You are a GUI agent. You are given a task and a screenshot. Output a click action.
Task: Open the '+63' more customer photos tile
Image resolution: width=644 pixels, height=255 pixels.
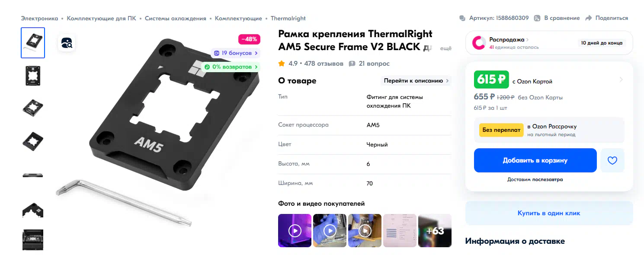click(x=435, y=230)
